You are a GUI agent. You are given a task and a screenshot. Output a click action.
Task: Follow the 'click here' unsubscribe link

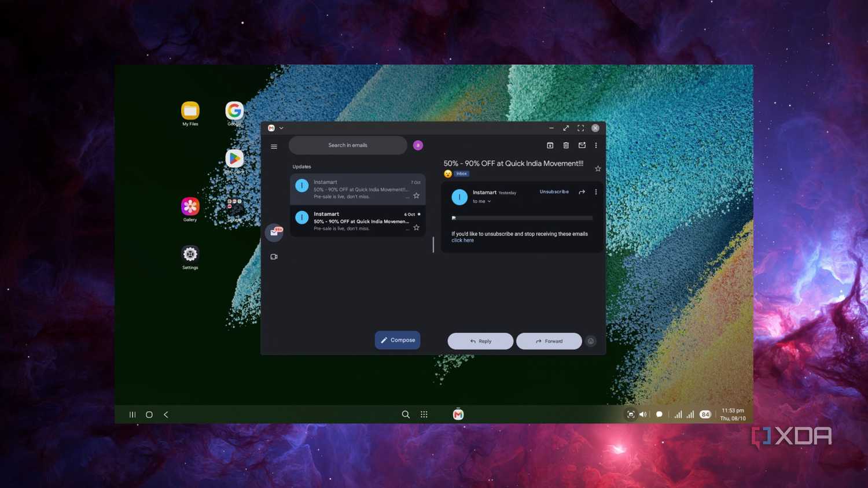click(462, 241)
